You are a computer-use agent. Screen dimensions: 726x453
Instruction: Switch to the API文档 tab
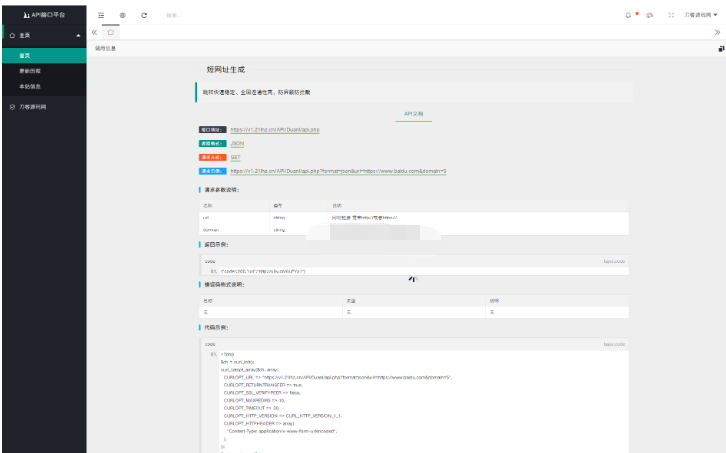coord(414,114)
